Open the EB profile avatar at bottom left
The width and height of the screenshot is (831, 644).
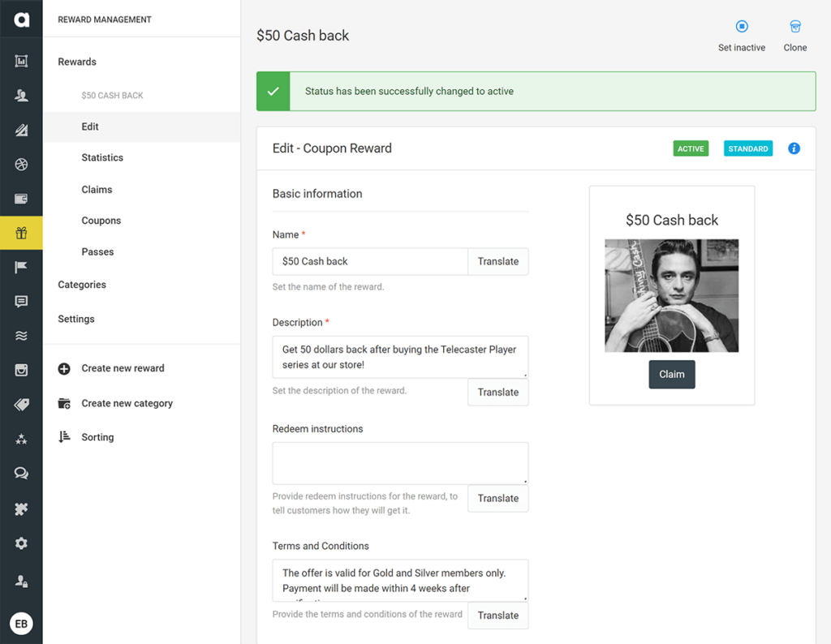tap(21, 623)
